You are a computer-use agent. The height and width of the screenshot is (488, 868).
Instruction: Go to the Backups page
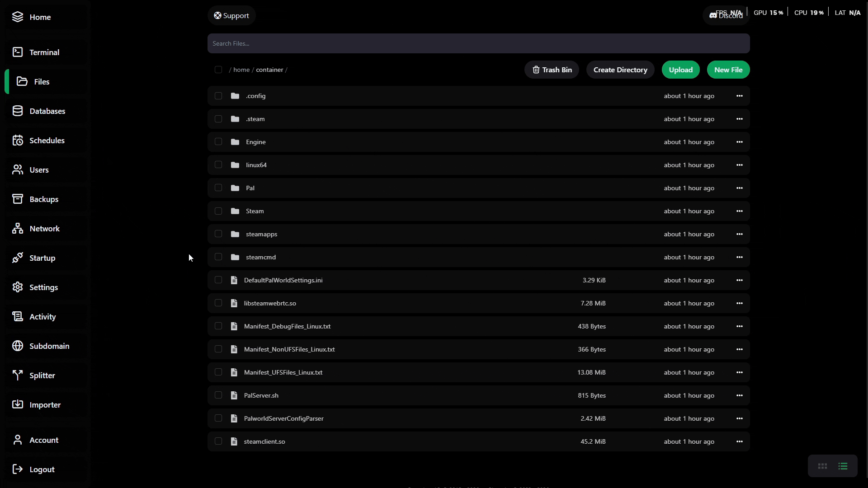(x=44, y=199)
